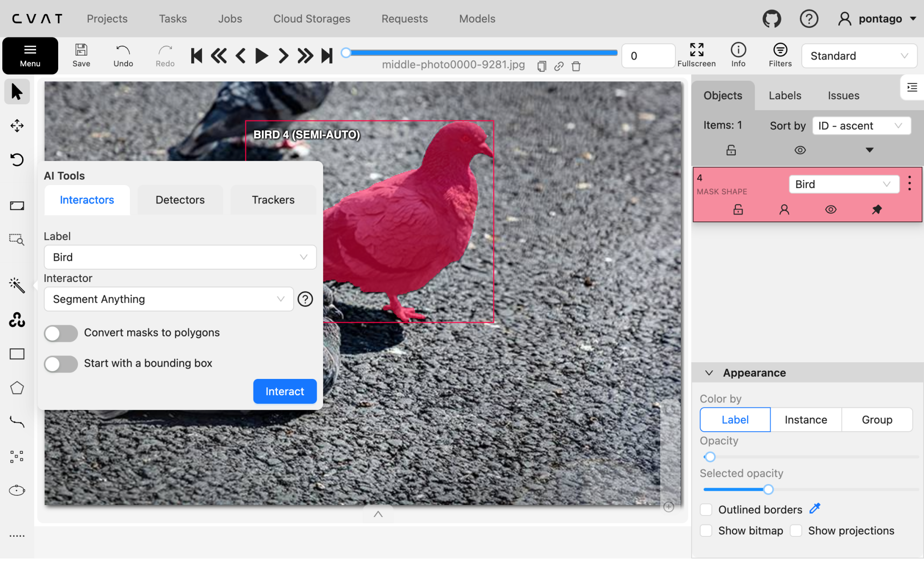Select the draw polygon tool

(17, 388)
